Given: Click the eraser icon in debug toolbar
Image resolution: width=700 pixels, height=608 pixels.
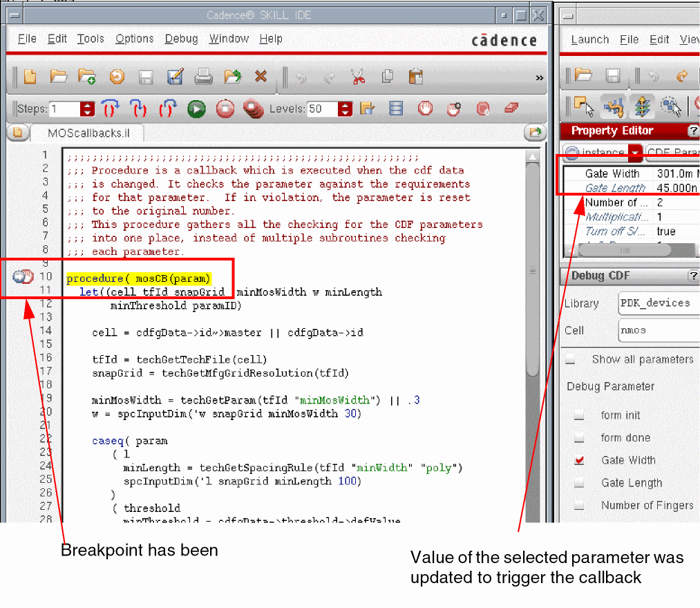Looking at the screenshot, I should [511, 108].
